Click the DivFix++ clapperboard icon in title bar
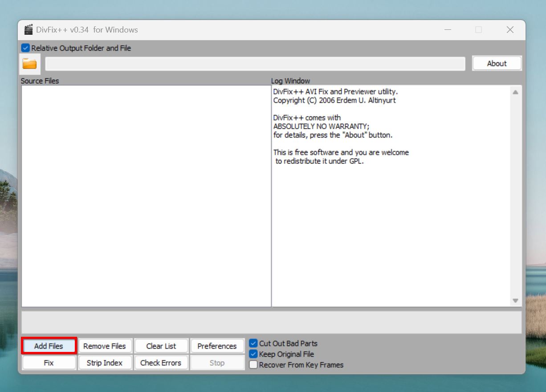Image resolution: width=546 pixels, height=392 pixels. (x=29, y=29)
